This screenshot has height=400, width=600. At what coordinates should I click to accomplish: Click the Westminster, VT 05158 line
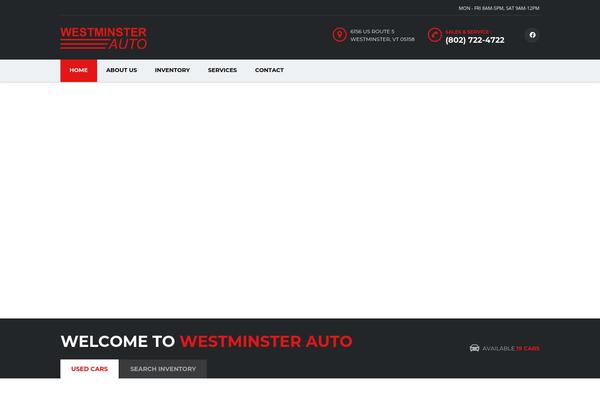coord(382,39)
